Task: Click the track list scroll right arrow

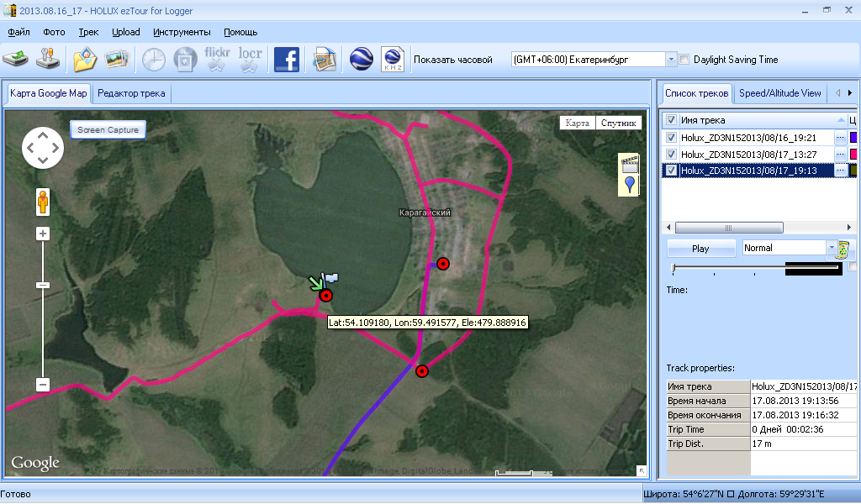Action: (x=849, y=227)
